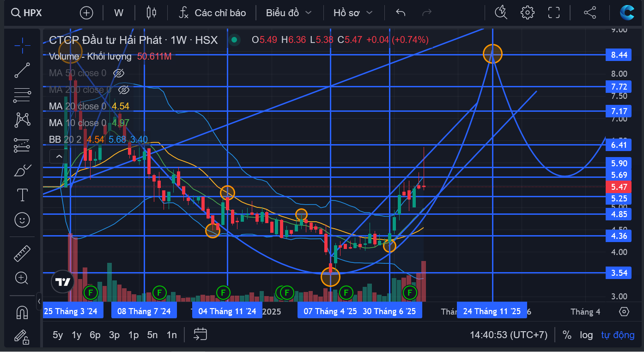Click the 07 Tháng 4 '25 date label
Screen dimensions: 644x352
pyautogui.click(x=330, y=311)
